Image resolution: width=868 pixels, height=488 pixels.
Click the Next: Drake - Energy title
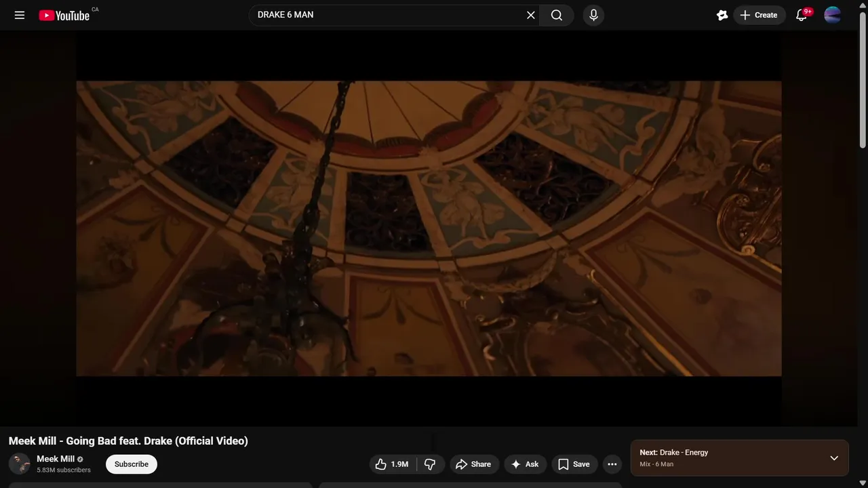pyautogui.click(x=674, y=453)
